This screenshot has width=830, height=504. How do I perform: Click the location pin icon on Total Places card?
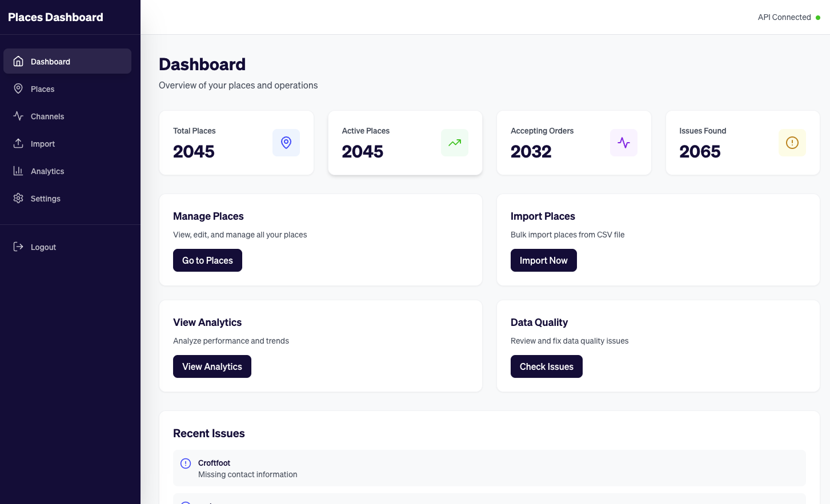(286, 143)
